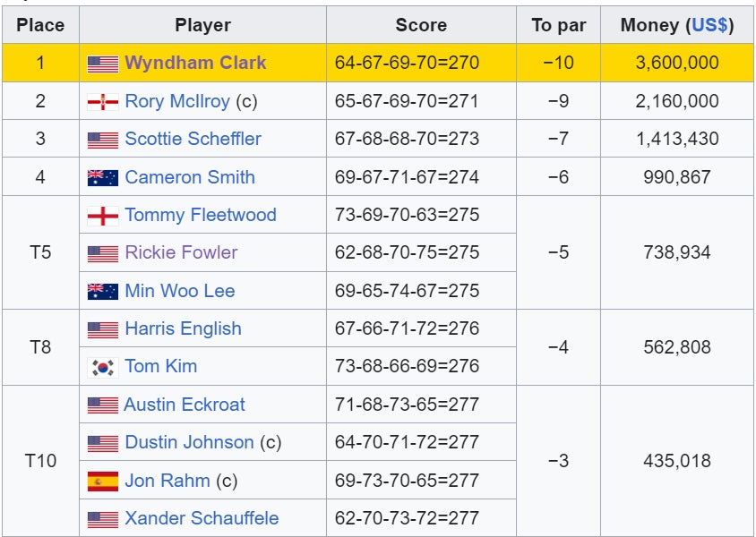Click Wyndham Clark's 3,600,000 prize cell

pos(677,64)
